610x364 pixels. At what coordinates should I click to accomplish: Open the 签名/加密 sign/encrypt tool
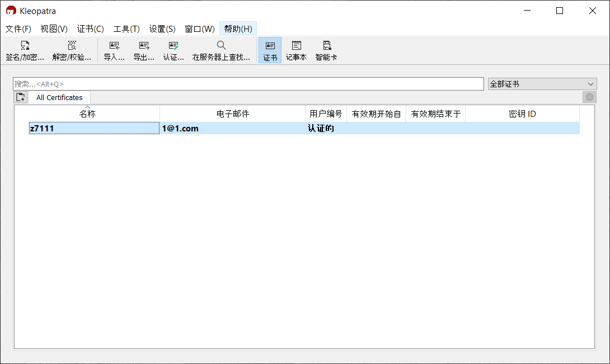(x=25, y=50)
